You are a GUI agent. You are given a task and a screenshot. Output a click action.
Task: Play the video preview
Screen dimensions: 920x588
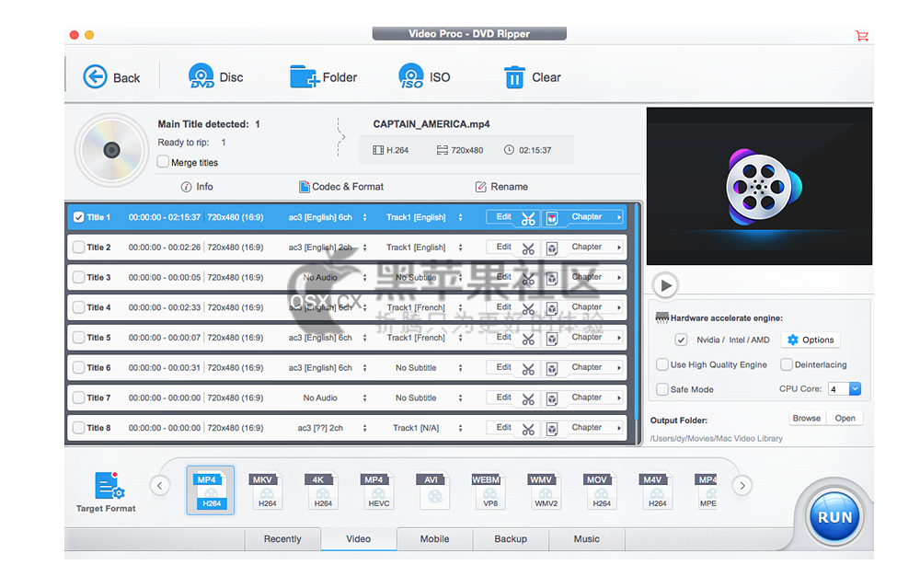(x=665, y=286)
